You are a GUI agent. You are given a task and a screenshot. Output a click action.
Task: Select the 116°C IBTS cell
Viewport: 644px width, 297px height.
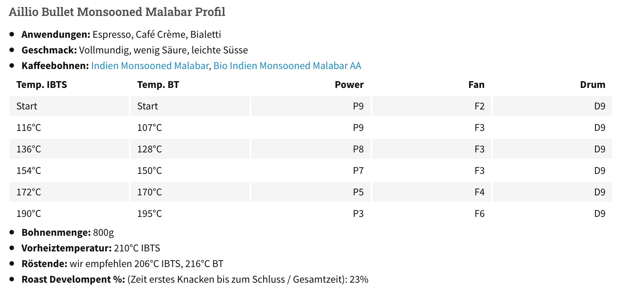tap(69, 127)
